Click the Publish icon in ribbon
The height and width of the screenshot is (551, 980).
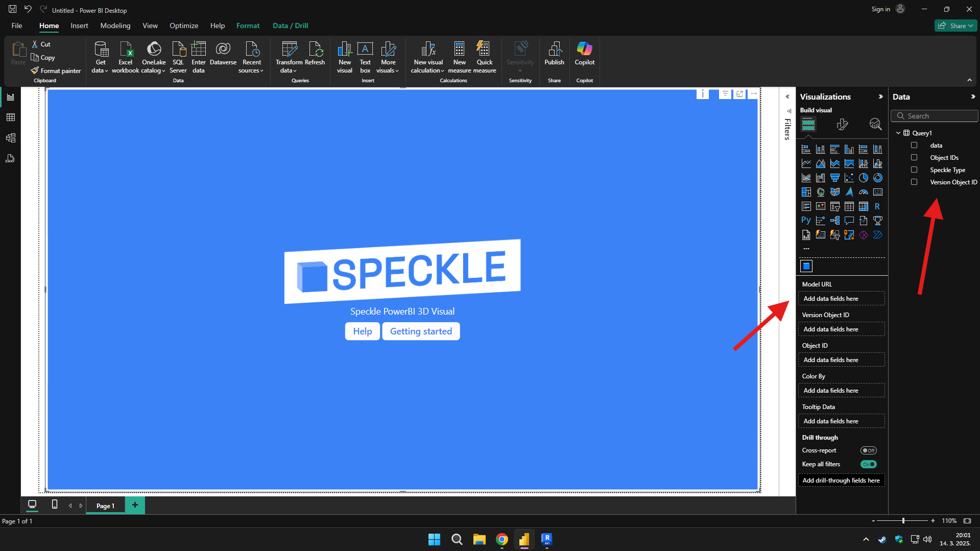pyautogui.click(x=554, y=54)
